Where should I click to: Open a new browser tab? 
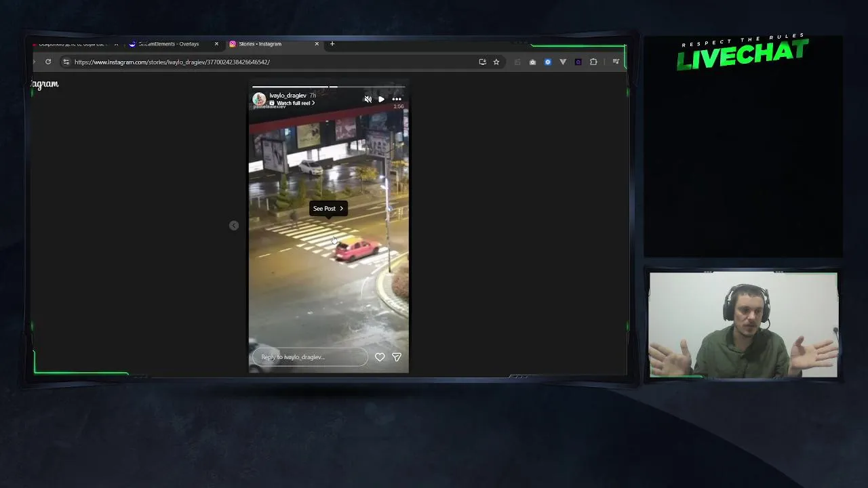pos(332,44)
